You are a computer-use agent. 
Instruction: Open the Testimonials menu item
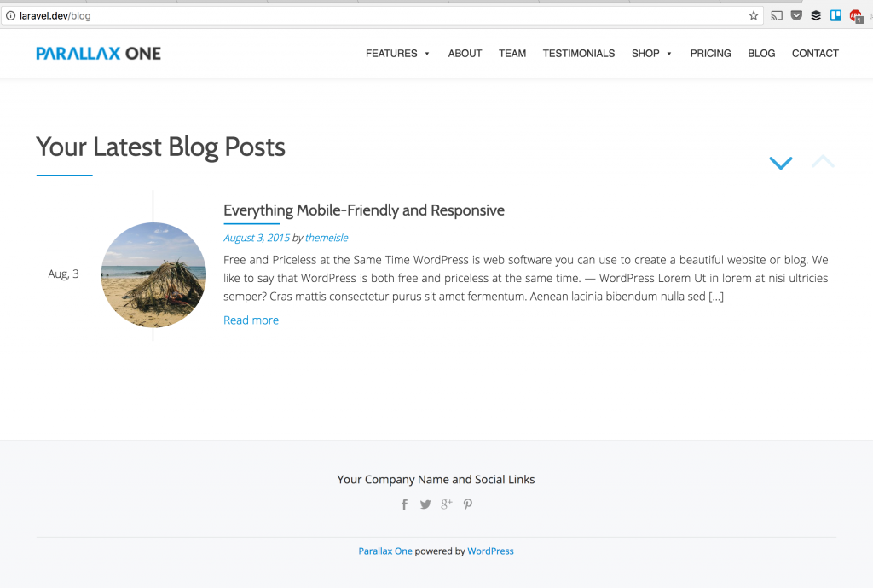(579, 54)
